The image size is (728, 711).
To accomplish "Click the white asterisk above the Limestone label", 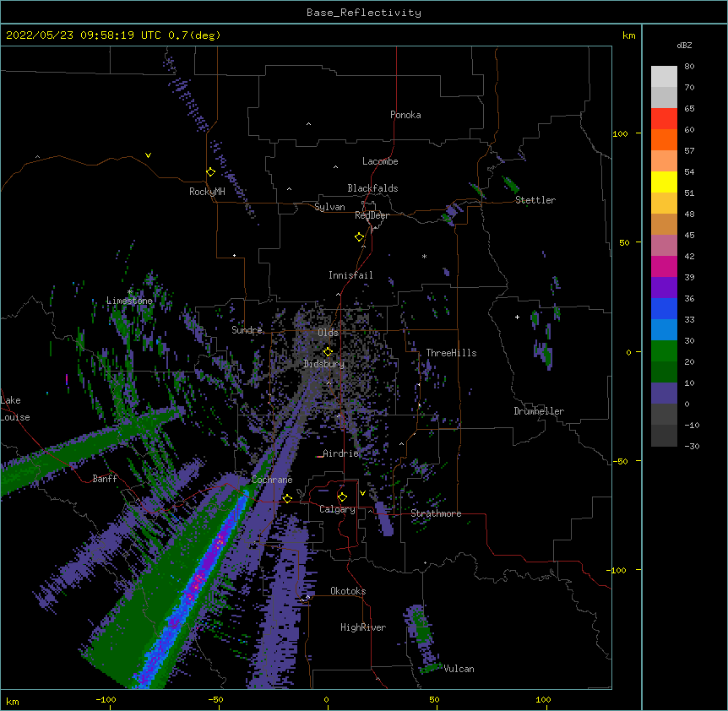I will pos(129,291).
